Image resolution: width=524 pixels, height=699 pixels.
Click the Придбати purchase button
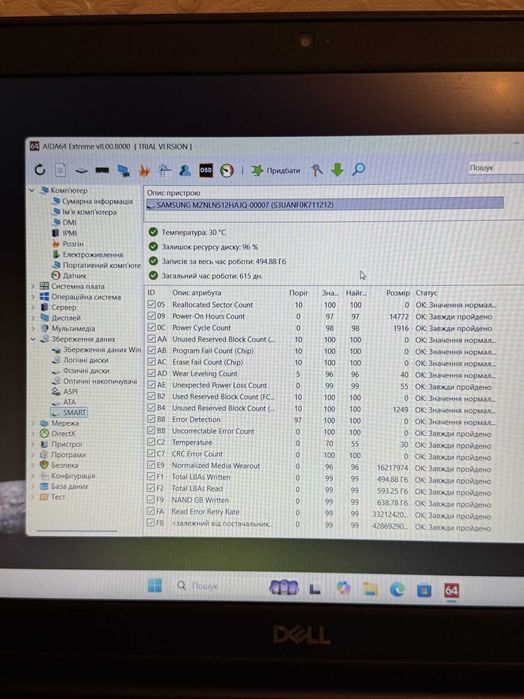[x=276, y=170]
